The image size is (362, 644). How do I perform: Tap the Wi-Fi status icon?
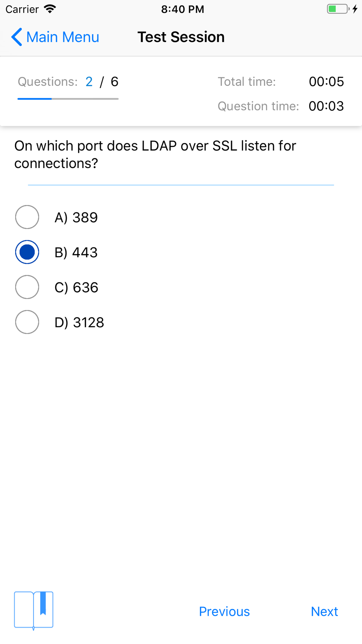coord(50,9)
